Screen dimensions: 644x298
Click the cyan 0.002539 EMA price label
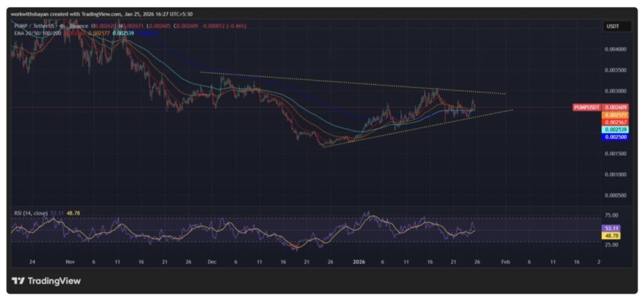tap(614, 129)
